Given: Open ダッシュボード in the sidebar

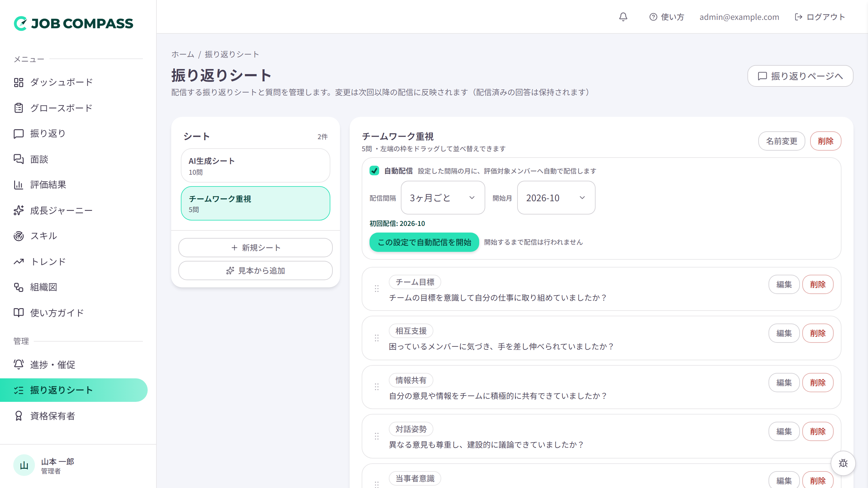Looking at the screenshot, I should [74, 82].
